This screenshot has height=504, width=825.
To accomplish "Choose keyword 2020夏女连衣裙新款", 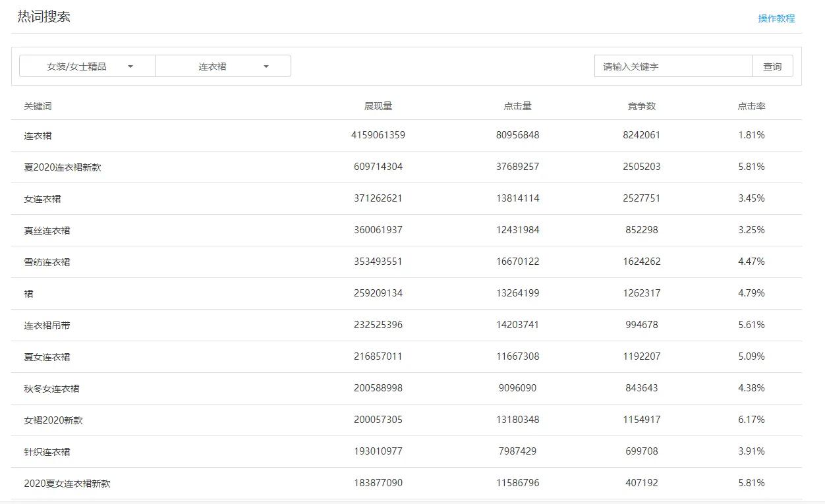I will pyautogui.click(x=67, y=484).
